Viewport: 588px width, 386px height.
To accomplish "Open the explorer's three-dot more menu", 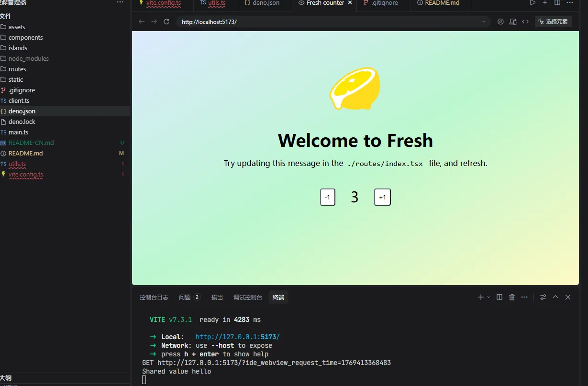I will 120,2.
